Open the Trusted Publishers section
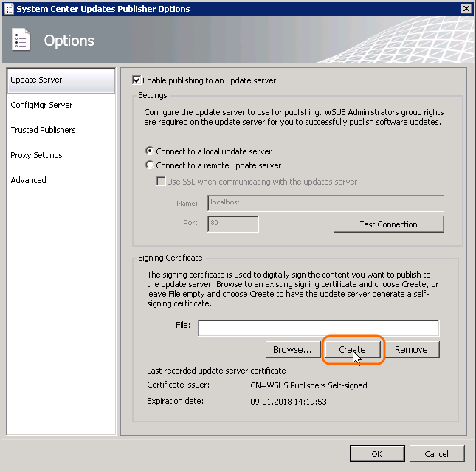The width and height of the screenshot is (476, 471). [43, 130]
